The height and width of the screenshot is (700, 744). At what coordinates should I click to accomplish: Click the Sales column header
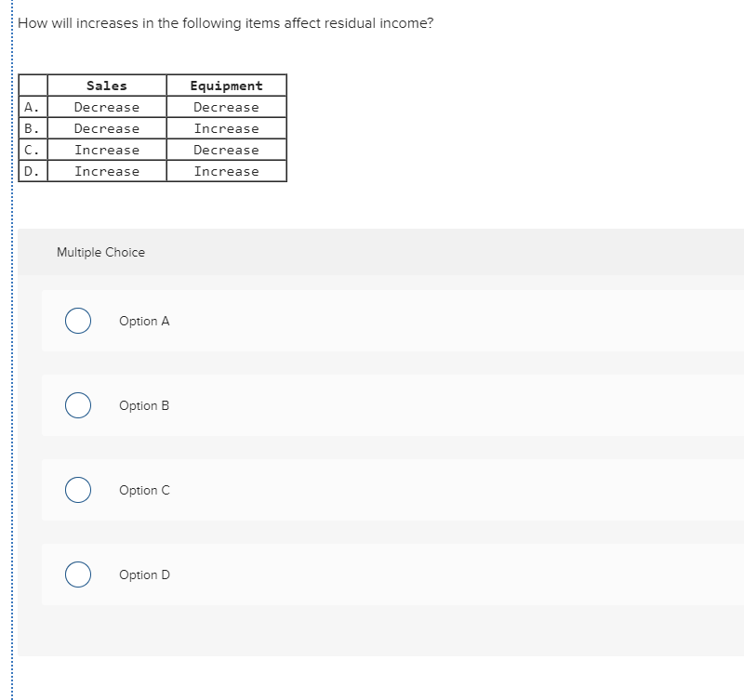tap(106, 86)
